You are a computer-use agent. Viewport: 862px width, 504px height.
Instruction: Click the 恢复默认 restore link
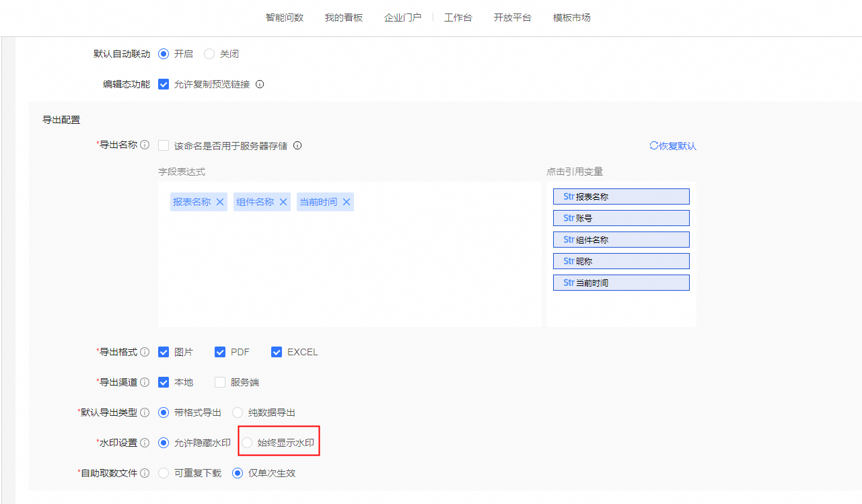point(673,146)
